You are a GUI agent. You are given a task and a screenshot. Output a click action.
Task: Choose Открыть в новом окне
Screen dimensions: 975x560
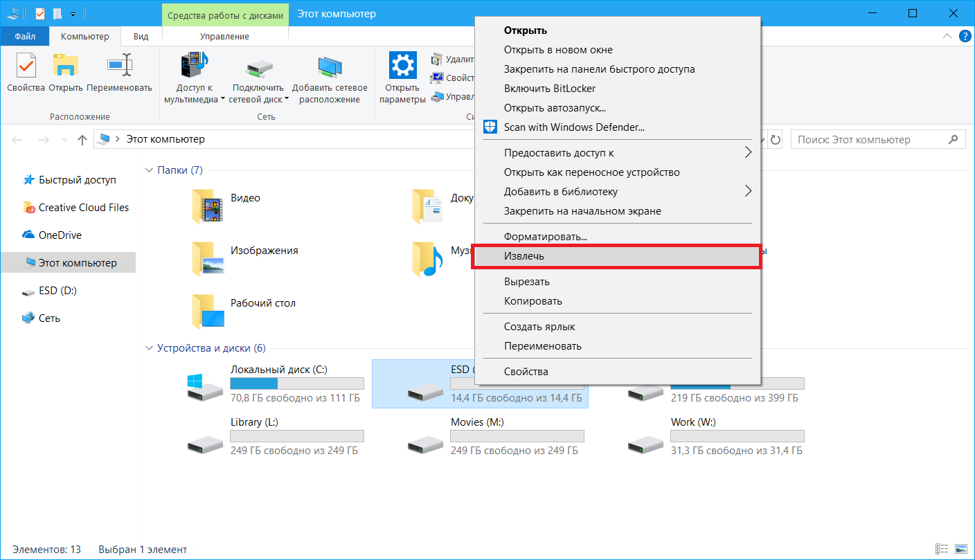[617, 50]
